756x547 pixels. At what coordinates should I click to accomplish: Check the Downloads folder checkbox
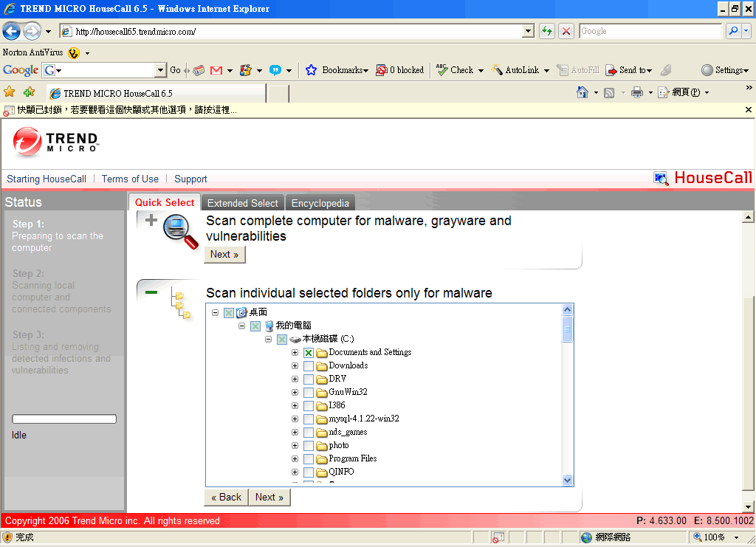click(x=309, y=366)
